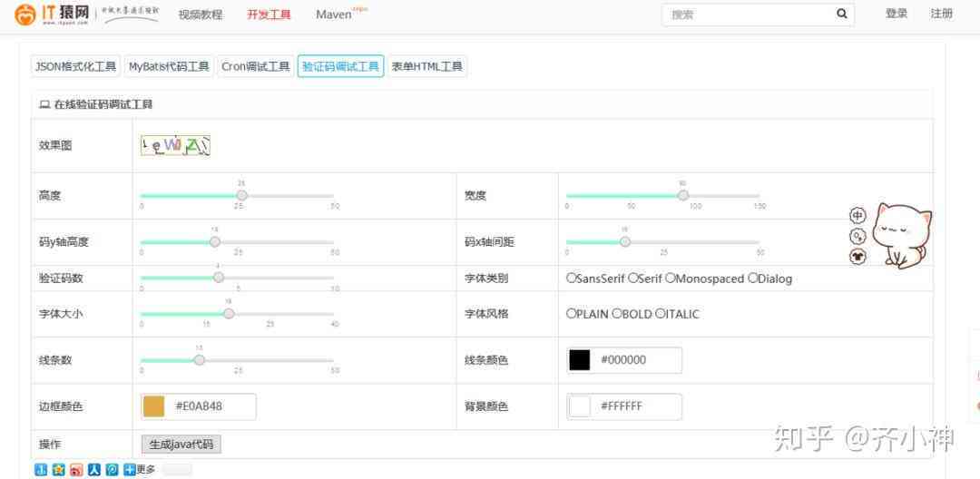The image size is (980, 479).
Task: Click the 宽度 slider handle
Action: coord(683,195)
